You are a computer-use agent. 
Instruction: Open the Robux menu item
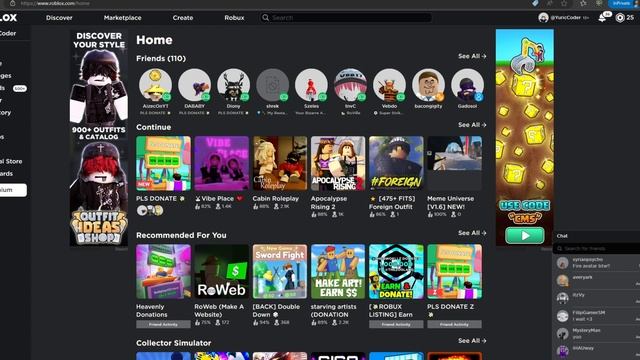click(x=234, y=18)
